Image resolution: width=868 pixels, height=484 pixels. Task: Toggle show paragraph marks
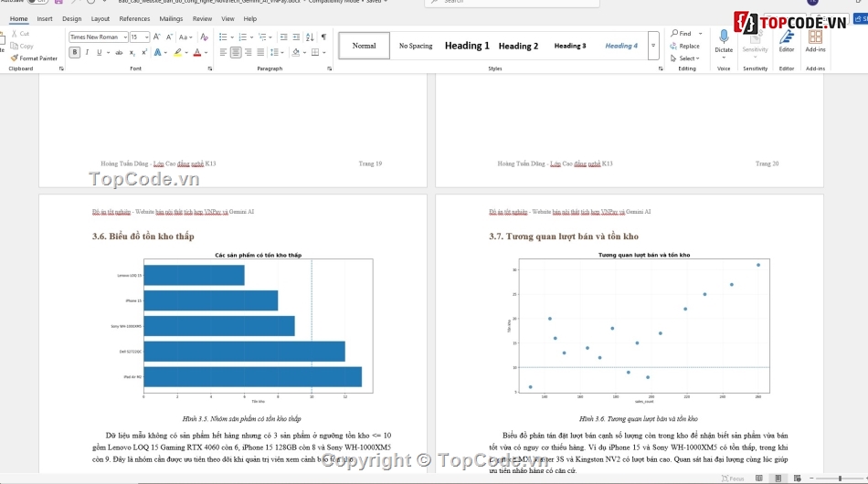tap(323, 37)
